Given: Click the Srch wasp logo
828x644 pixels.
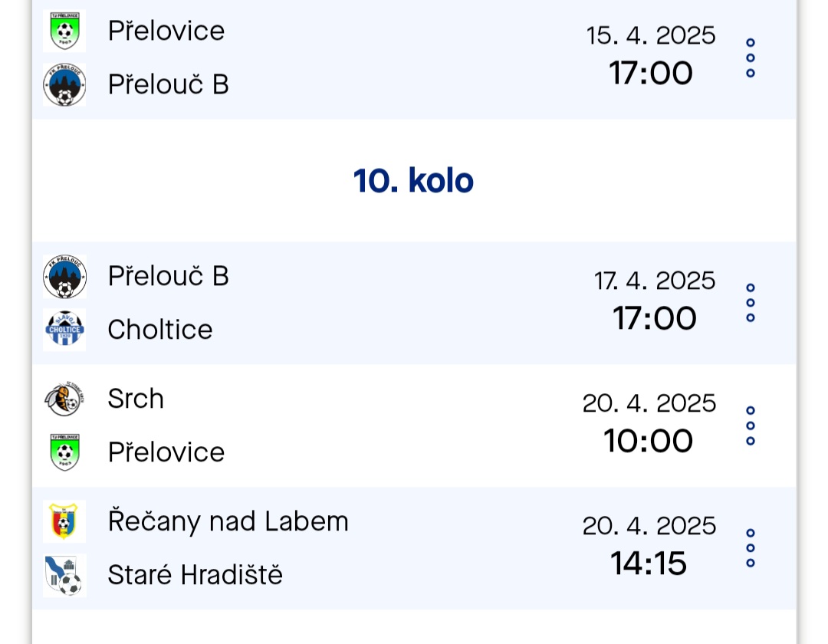Looking at the screenshot, I should pos(64,399).
